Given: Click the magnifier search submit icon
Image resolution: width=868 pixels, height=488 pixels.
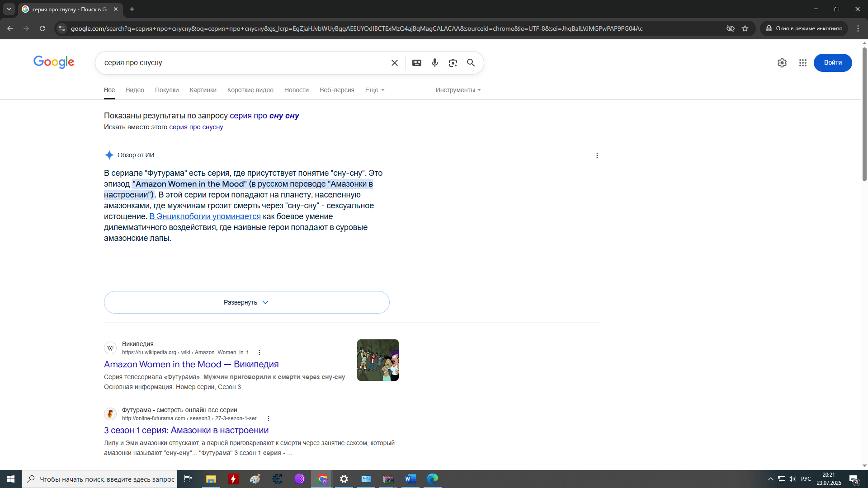Looking at the screenshot, I should [x=471, y=63].
